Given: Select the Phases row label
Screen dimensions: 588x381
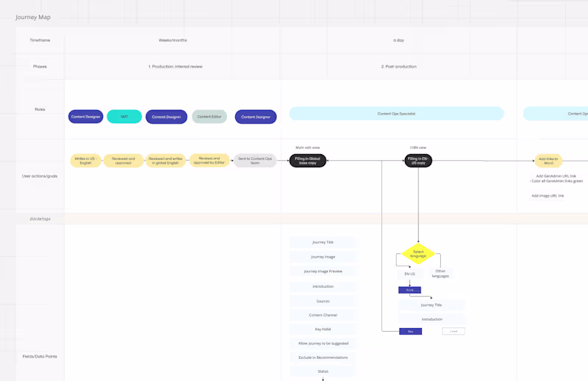Looking at the screenshot, I should pos(40,66).
